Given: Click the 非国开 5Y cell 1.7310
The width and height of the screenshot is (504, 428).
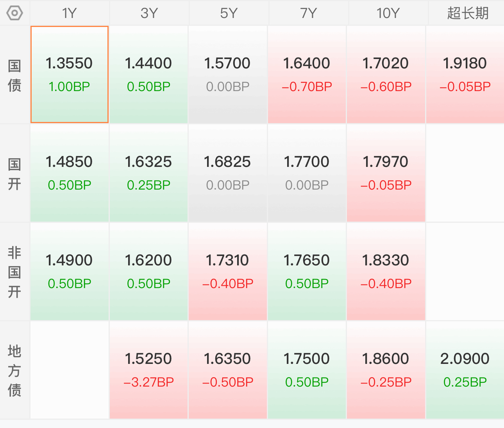Looking at the screenshot, I should 228,272.
